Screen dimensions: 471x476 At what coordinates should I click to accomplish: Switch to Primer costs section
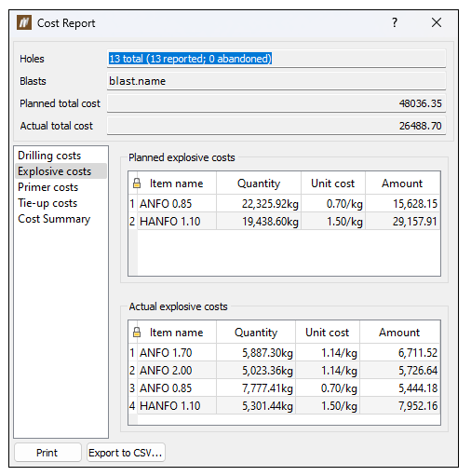(x=47, y=187)
